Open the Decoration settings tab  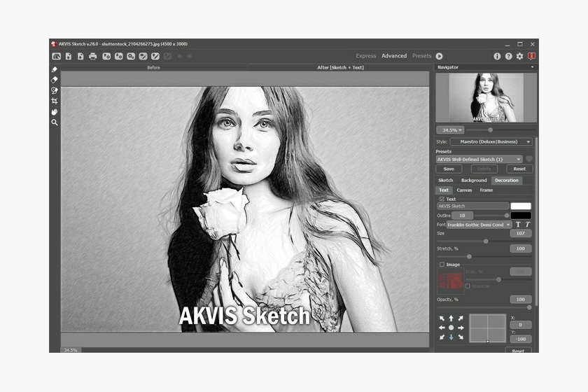pos(507,181)
